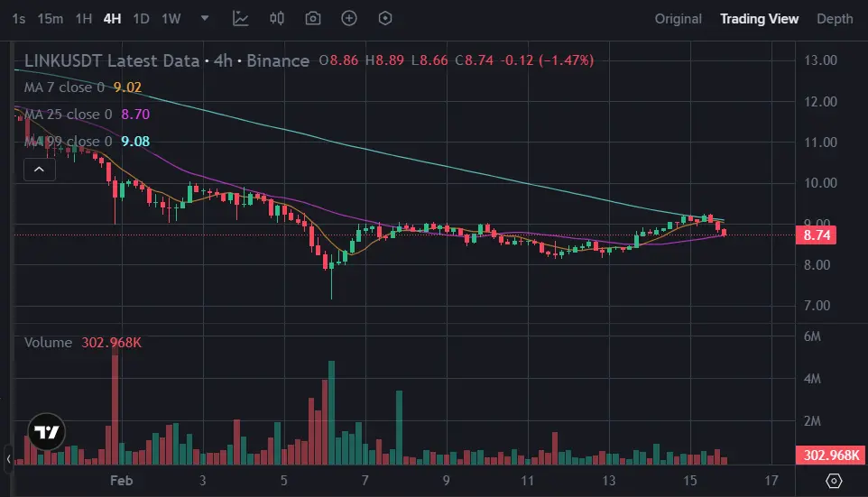This screenshot has height=497, width=868.
Task: Switch interval to 15m
Action: click(x=51, y=18)
